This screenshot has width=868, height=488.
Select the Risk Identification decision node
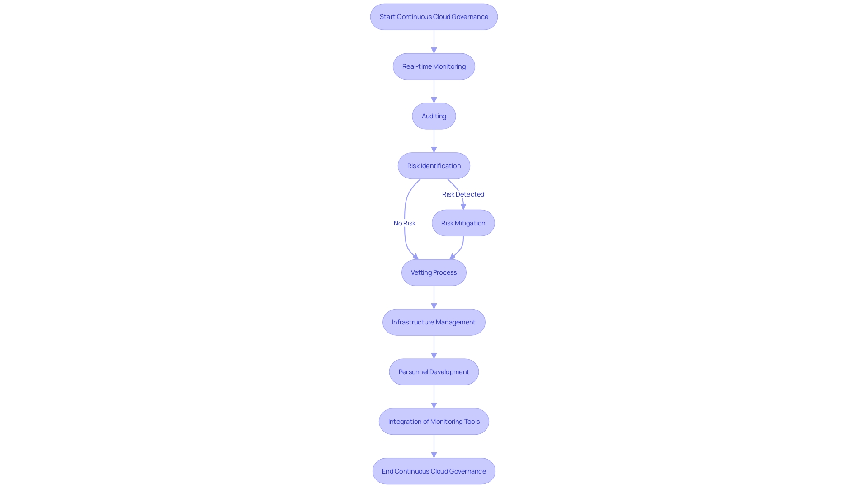pyautogui.click(x=434, y=166)
